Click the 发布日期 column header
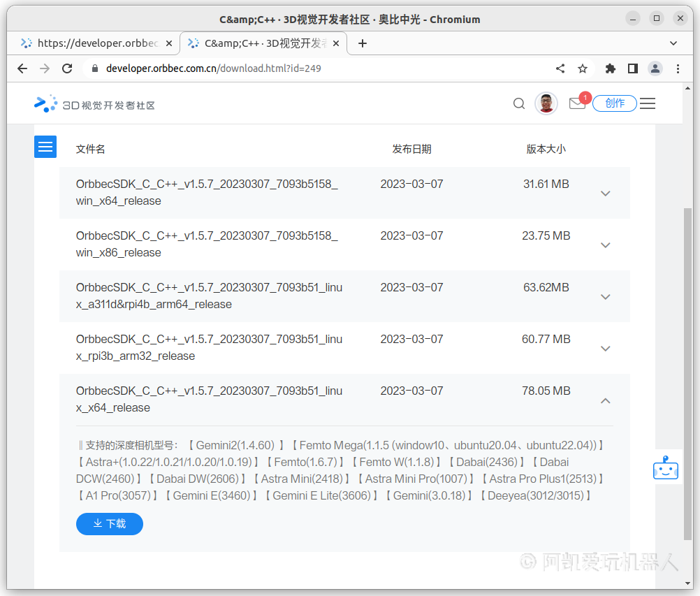Screen dimensions: 700x596 click(411, 149)
